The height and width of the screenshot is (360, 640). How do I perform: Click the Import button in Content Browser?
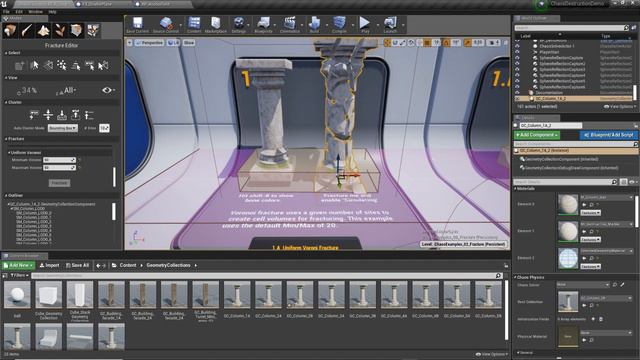tap(49, 265)
